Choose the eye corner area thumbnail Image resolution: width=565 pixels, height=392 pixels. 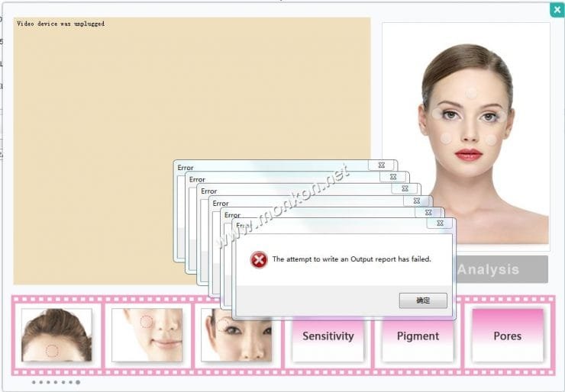[x=237, y=335]
